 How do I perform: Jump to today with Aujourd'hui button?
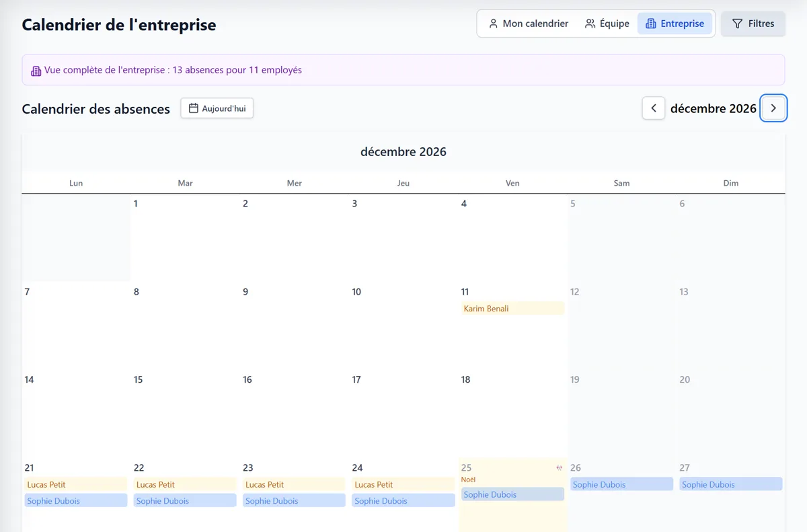click(217, 108)
